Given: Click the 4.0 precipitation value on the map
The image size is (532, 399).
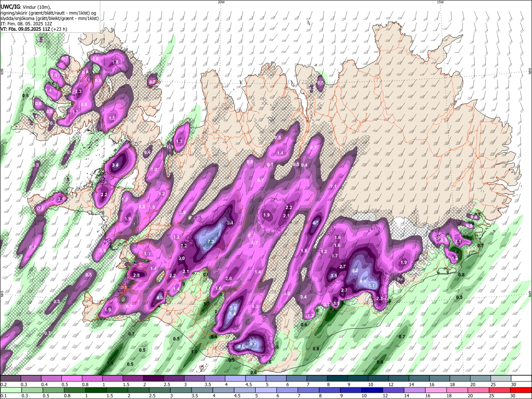Looking at the screenshot, I should tap(160, 298).
